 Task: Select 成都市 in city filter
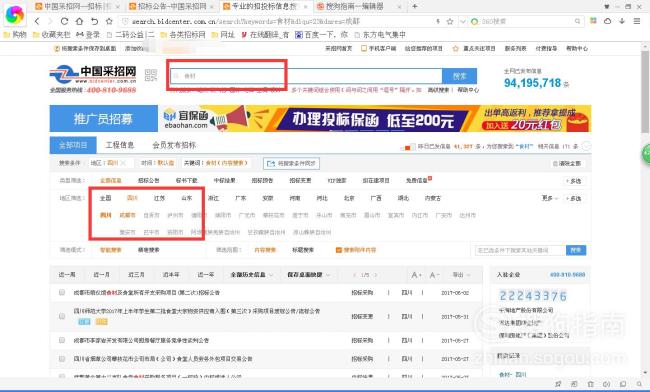click(127, 215)
